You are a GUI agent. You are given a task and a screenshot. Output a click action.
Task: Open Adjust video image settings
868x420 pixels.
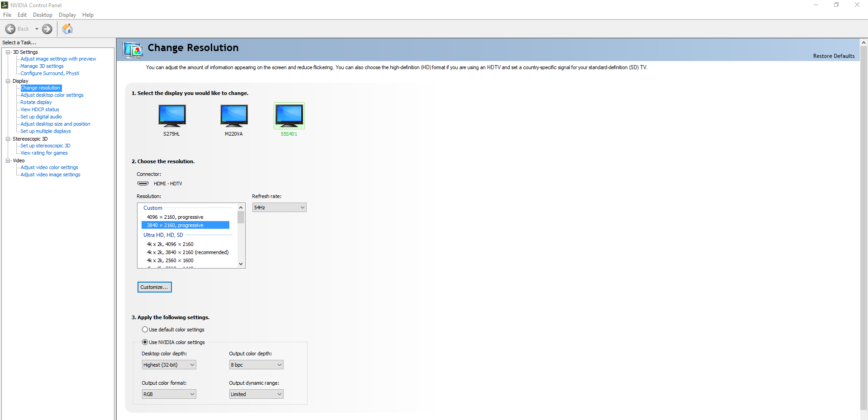point(50,175)
